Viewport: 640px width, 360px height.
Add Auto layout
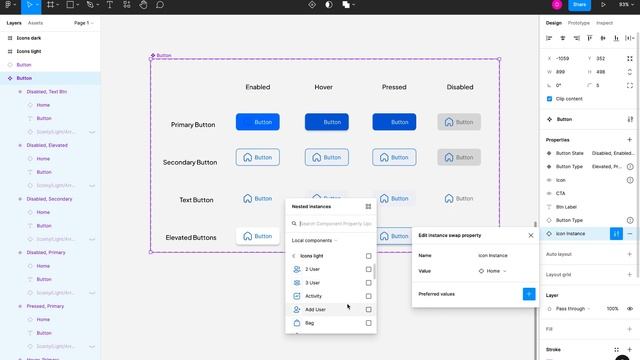(x=629, y=254)
